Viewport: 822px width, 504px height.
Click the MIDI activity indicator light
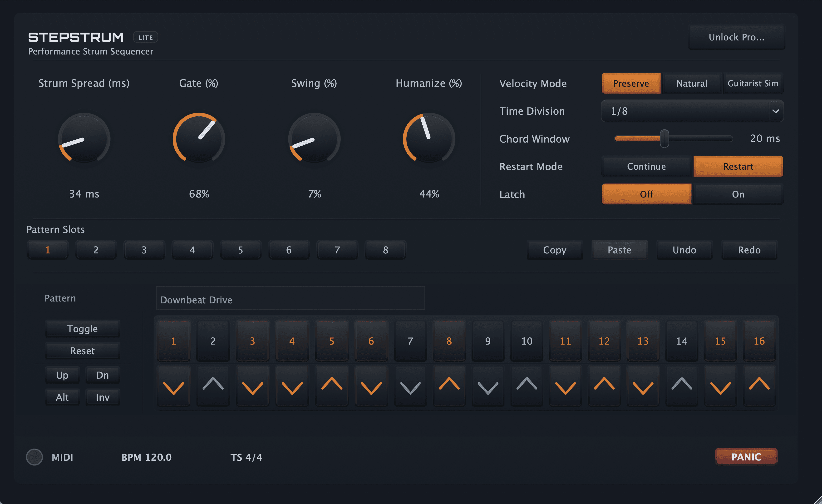34,457
